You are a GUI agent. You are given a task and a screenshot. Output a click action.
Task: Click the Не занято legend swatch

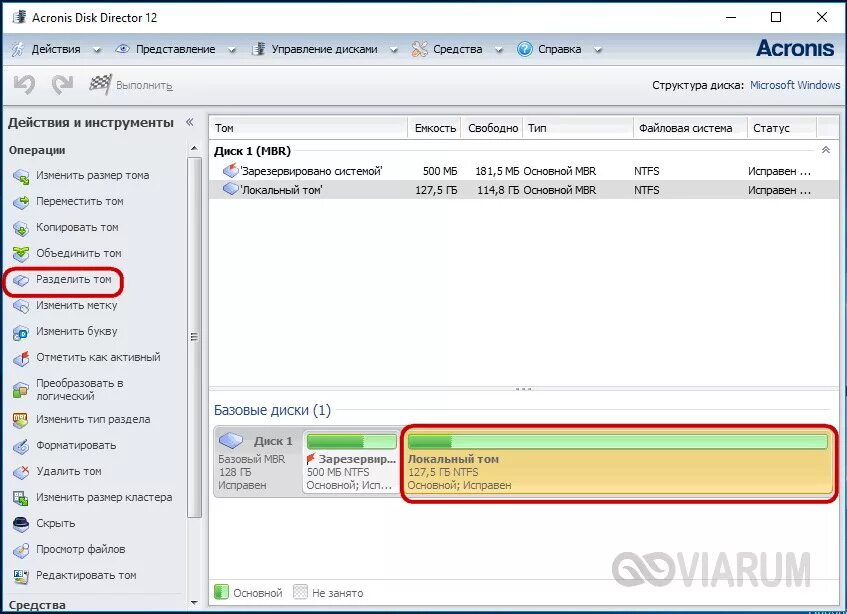(300, 592)
